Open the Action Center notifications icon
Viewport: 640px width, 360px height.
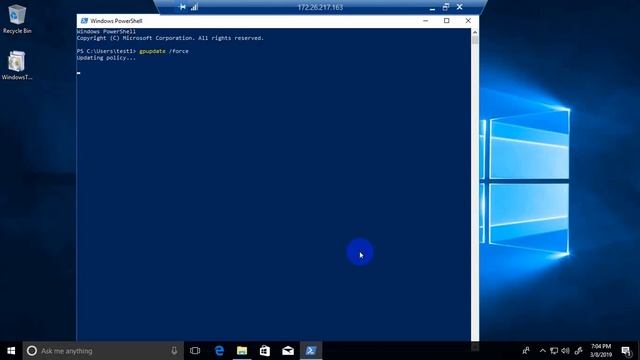click(x=626, y=351)
